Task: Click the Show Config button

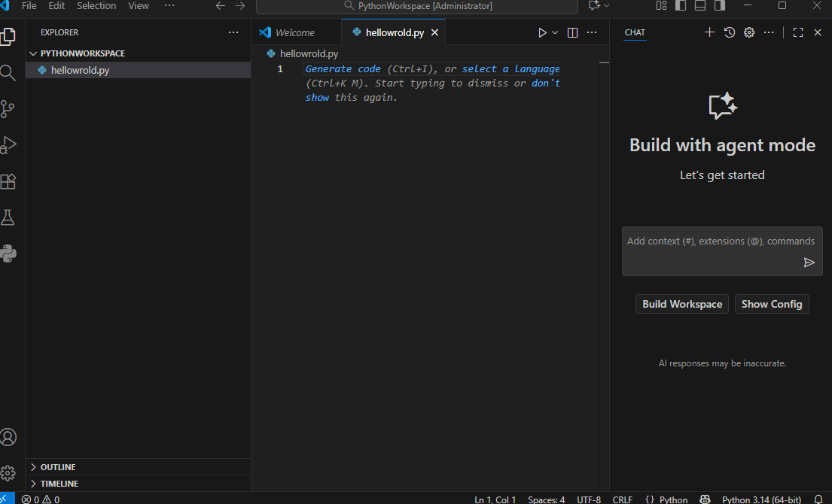Action: click(772, 304)
